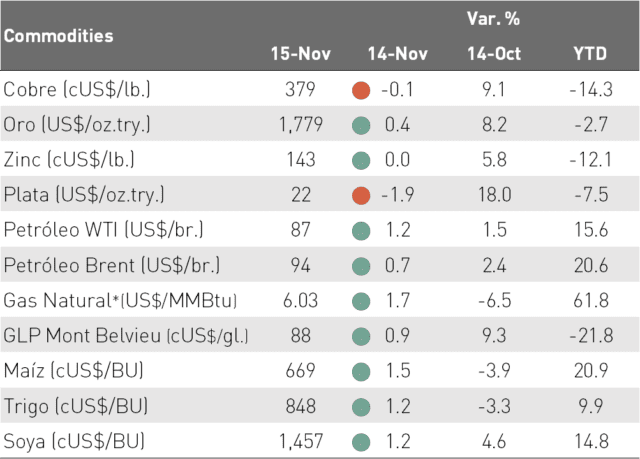This screenshot has width=640, height=459.
Task: Click the green indicator dot beside Oro
Action: pos(361,125)
